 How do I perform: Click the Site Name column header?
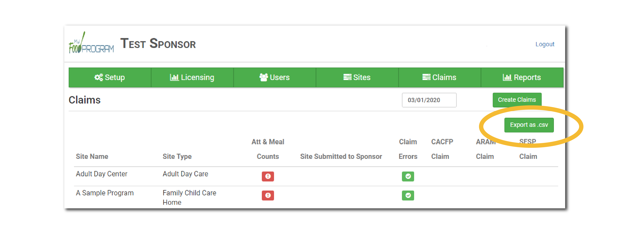[x=92, y=156]
